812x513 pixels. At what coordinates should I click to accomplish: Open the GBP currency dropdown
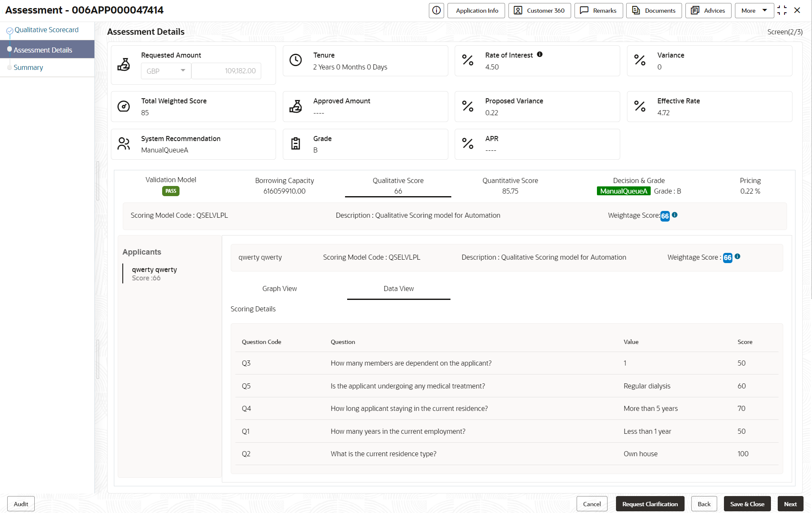click(x=166, y=71)
